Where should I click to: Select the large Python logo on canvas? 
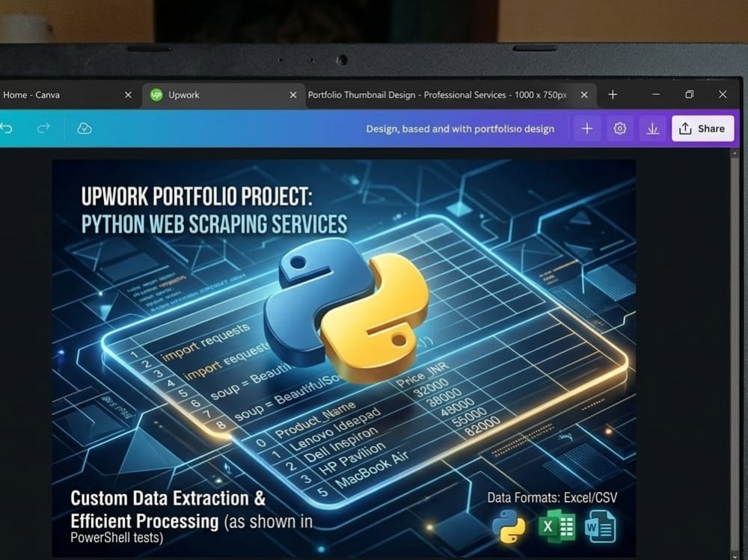tap(346, 311)
